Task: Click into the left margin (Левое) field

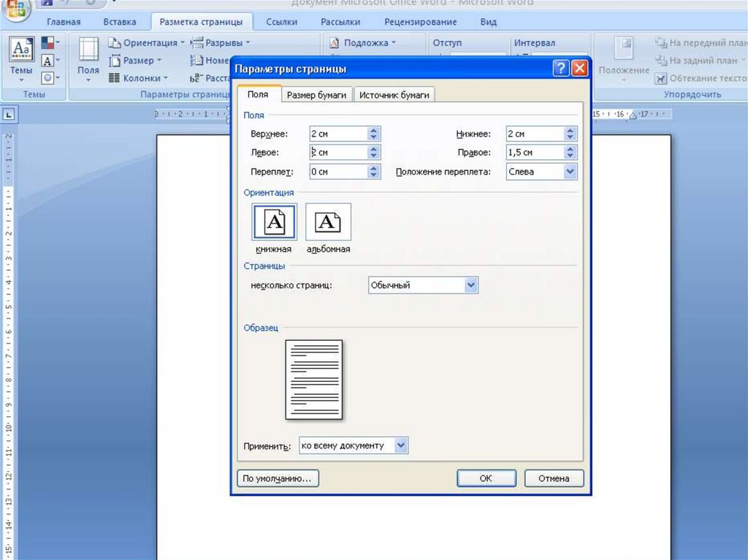Action: (x=336, y=153)
